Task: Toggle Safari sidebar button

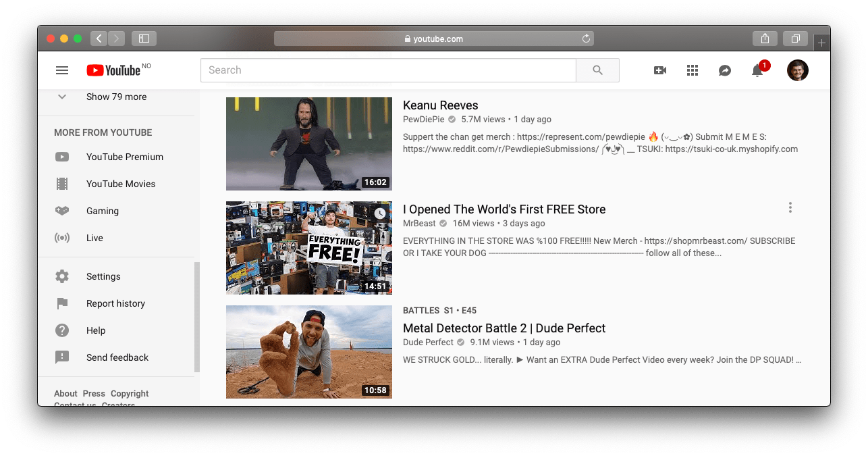Action: [x=144, y=39]
